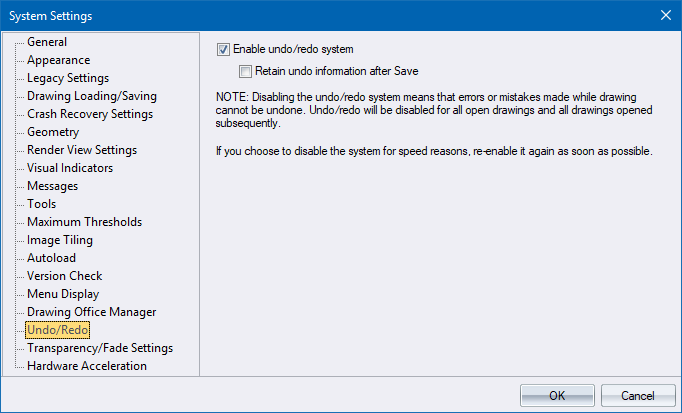
Task: Select Transparency/Fade Settings
Action: coord(100,348)
